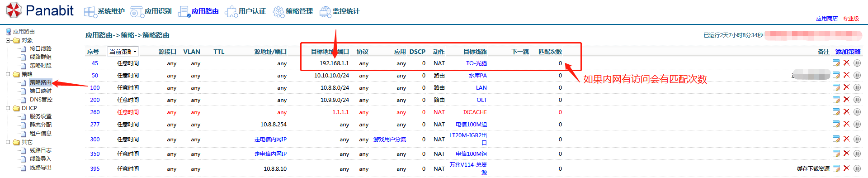
Task: Collapse the 对象 tree folder
Action: (x=8, y=40)
